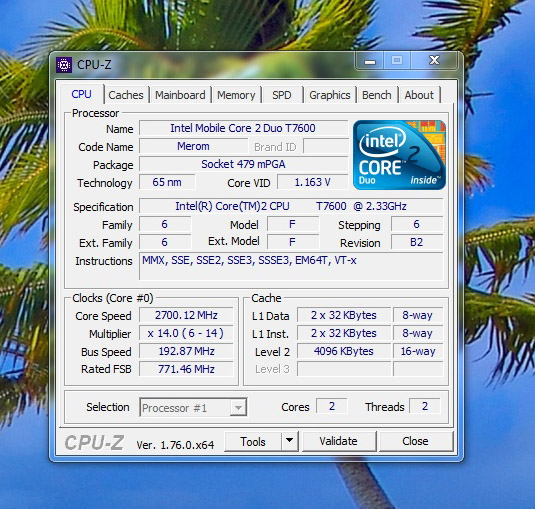Click the 2700.12 MHz core speed value
The width and height of the screenshot is (535, 509).
coord(186,315)
